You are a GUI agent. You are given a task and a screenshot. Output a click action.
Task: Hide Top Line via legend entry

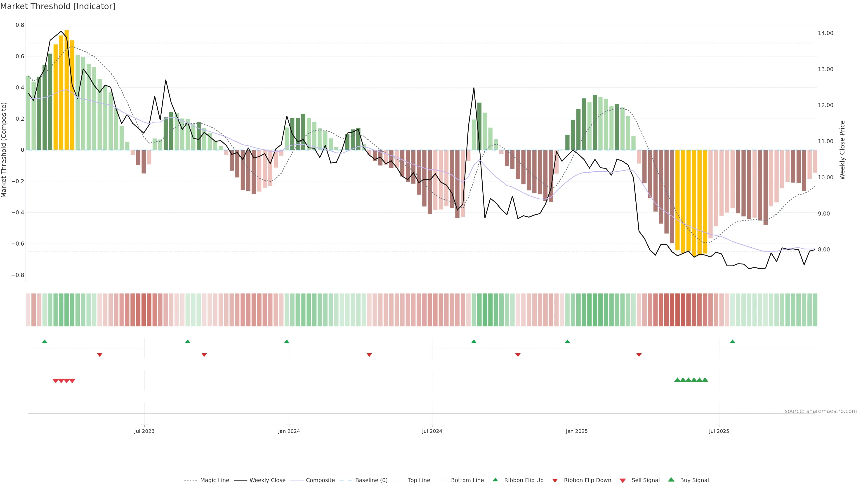[x=419, y=480]
